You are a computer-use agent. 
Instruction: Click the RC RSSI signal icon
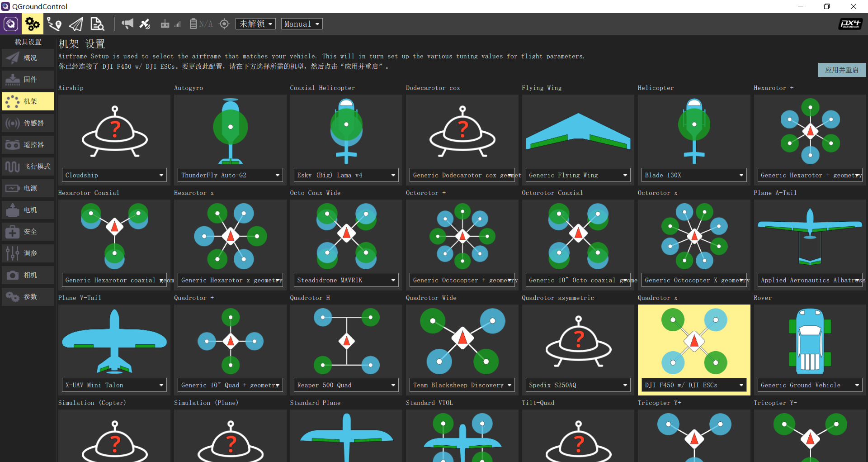(x=171, y=24)
